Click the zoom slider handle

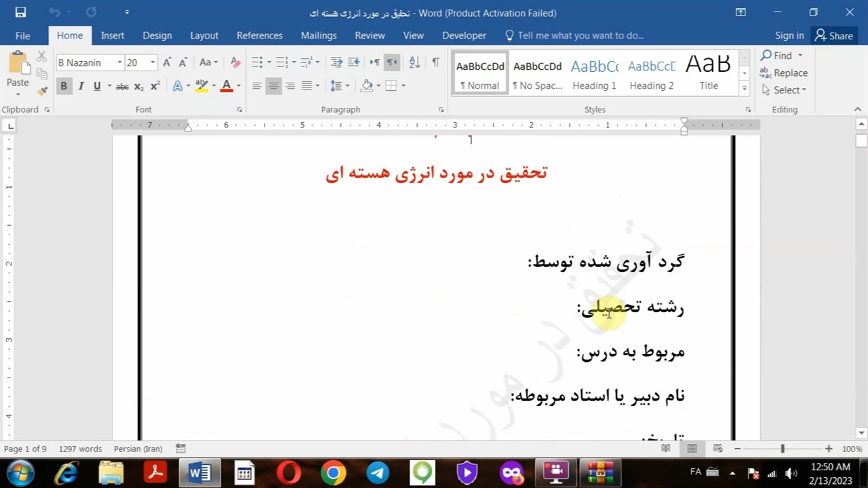(x=783, y=449)
